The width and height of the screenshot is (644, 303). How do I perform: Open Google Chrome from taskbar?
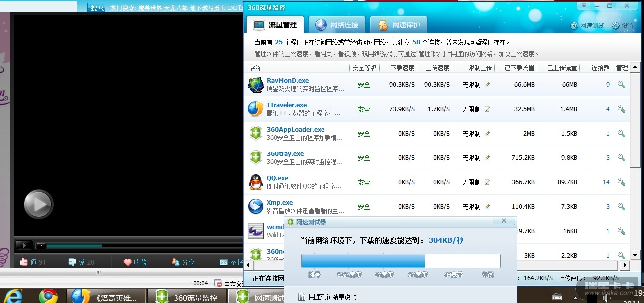pyautogui.click(x=48, y=296)
